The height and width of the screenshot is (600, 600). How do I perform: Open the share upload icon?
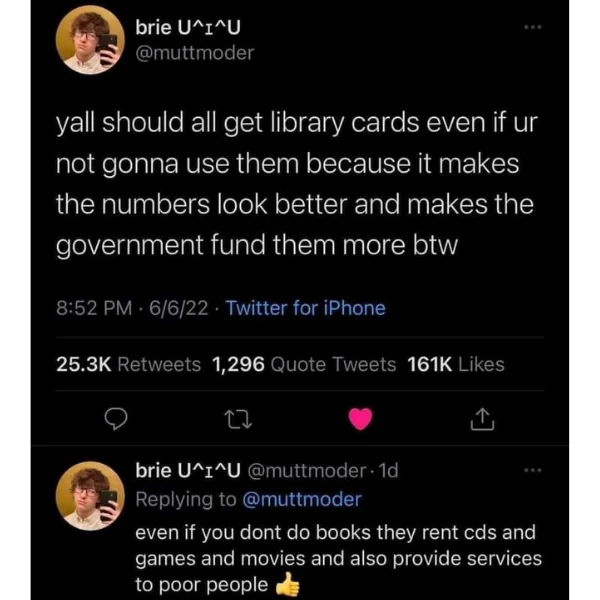tap(482, 419)
